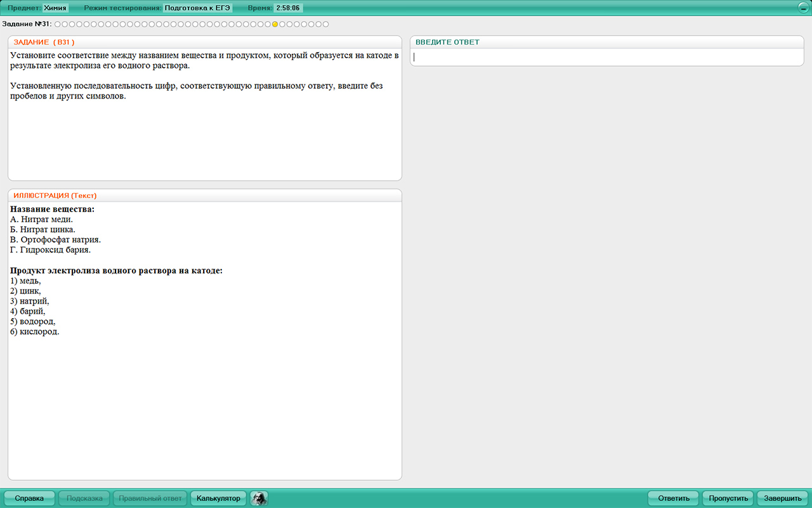Launch the Калькулятор
Image resolution: width=812 pixels, height=508 pixels.
coord(219,498)
